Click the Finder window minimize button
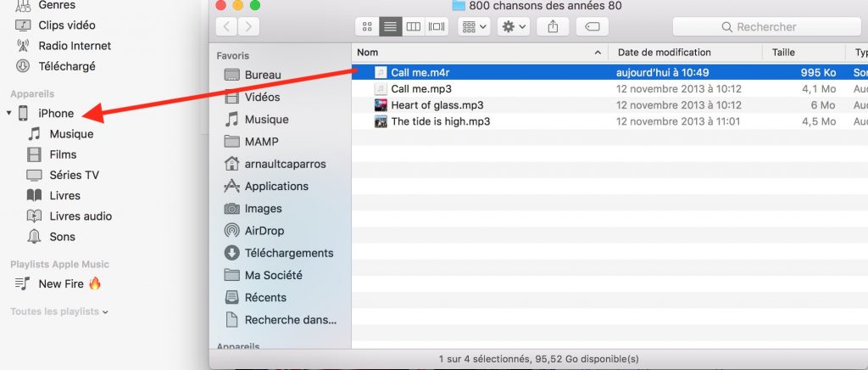This screenshot has width=868, height=370. 238,6
